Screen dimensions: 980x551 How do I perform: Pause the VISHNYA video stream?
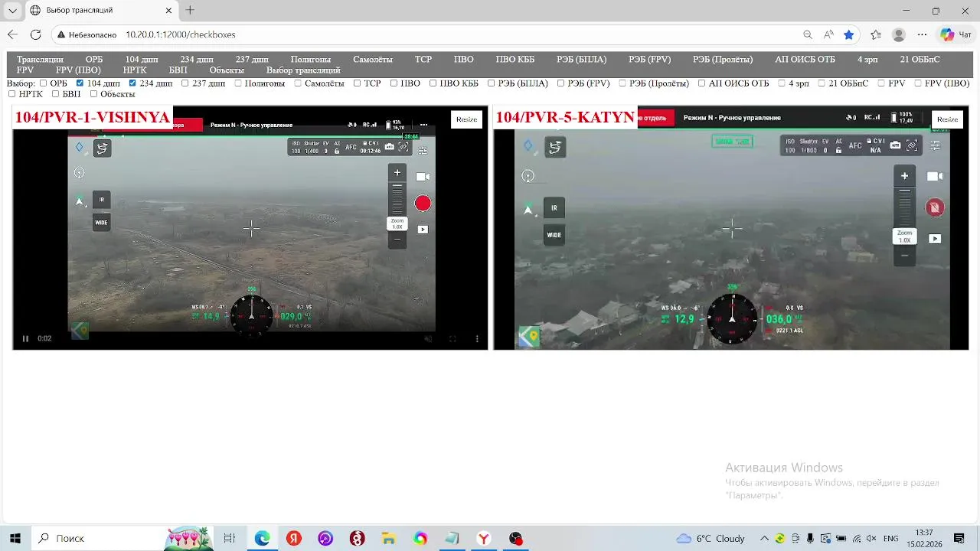[25, 338]
